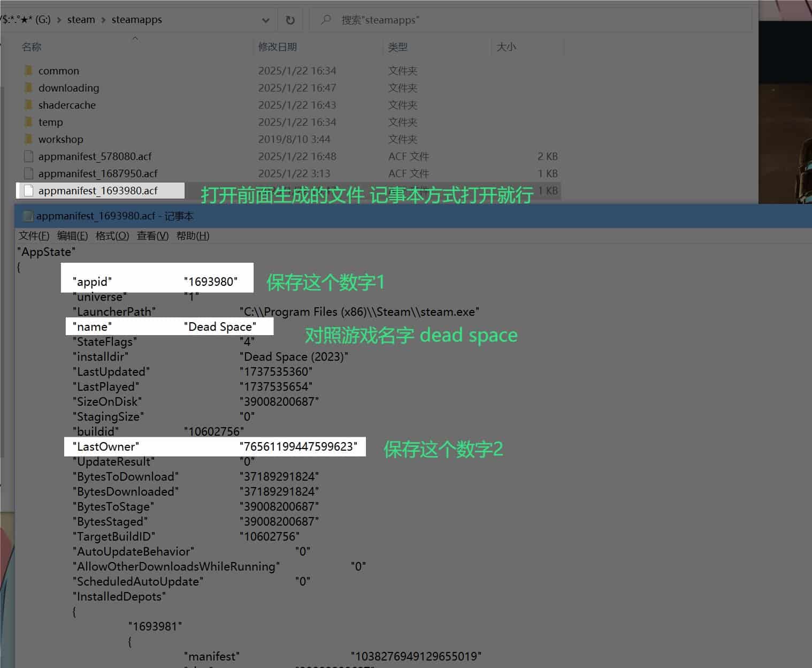Open the 编辑(E) menu in Notepad
812x668 pixels.
72,236
